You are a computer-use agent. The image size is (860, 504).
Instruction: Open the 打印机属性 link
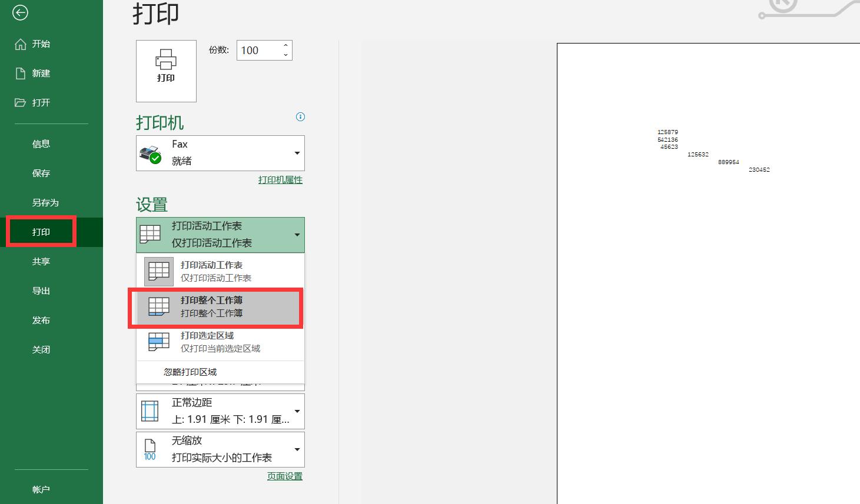click(280, 179)
